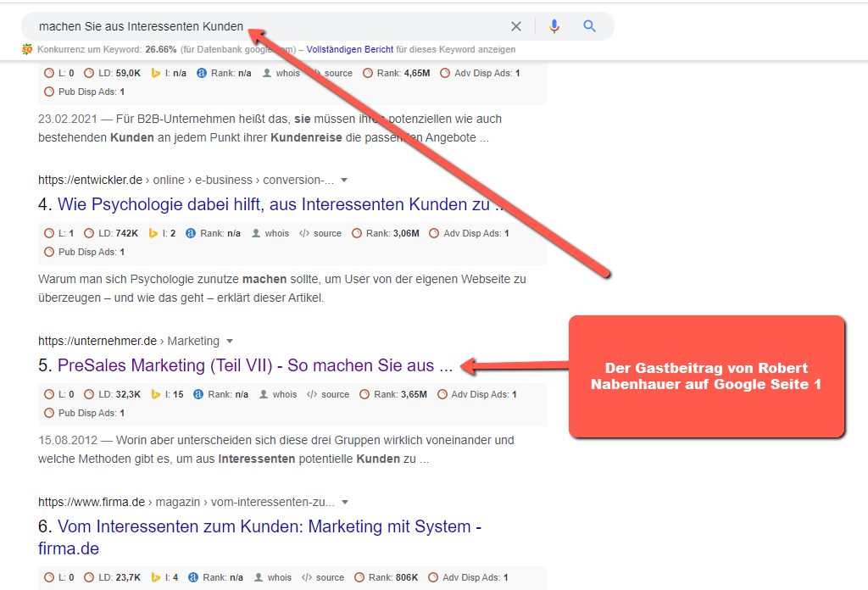Click Rank: 3,65M in the unternehmer.de bar
Image resolution: width=868 pixels, height=590 pixels.
[x=392, y=394]
